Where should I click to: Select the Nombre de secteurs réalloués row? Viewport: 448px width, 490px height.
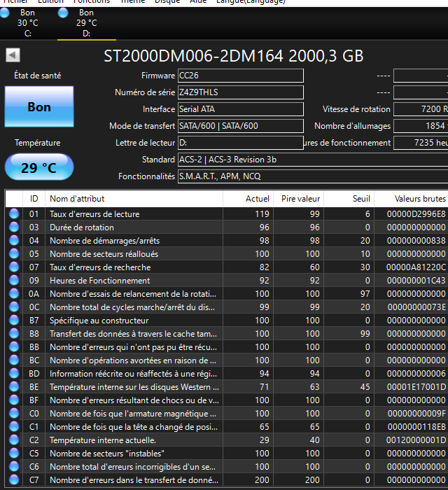(227, 253)
